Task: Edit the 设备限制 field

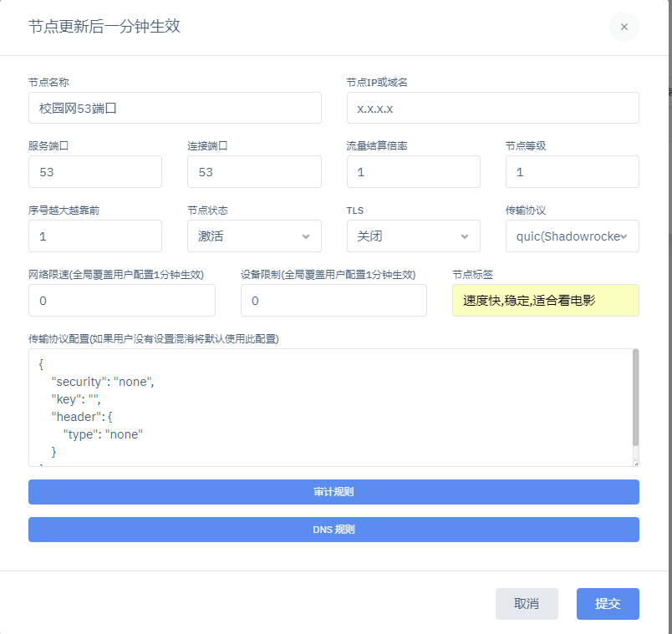Action: [333, 301]
